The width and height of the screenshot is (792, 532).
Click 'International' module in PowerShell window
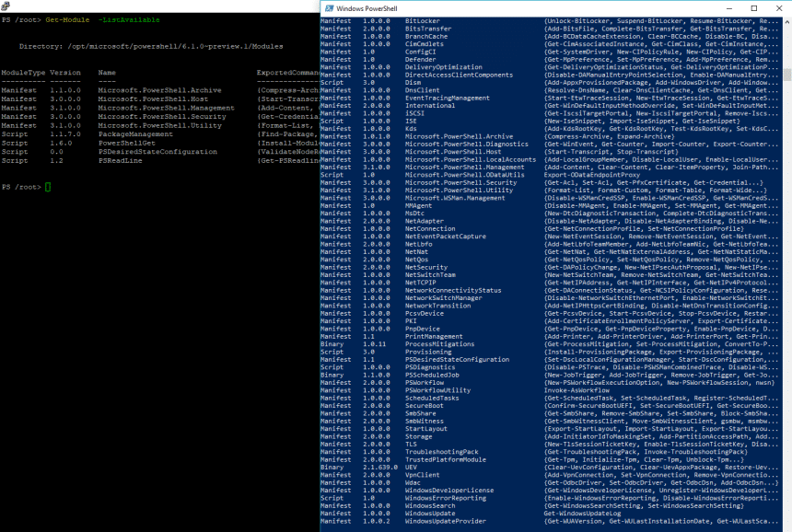(430, 106)
